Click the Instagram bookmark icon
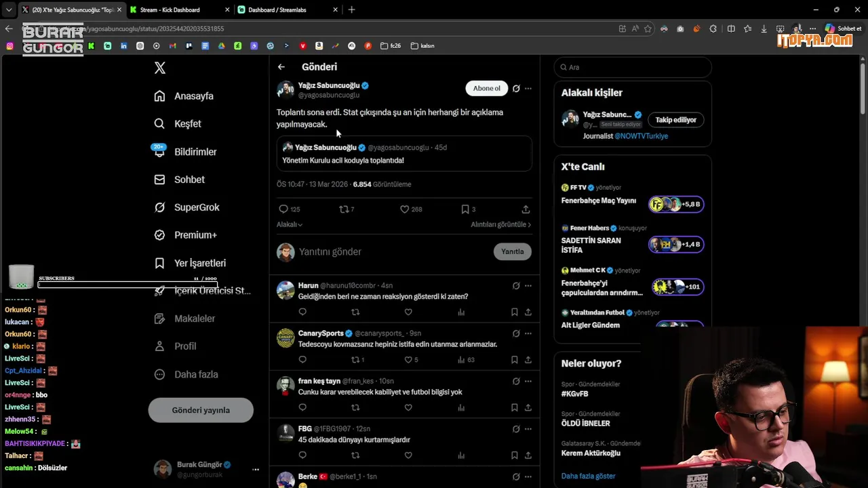The width and height of the screenshot is (868, 488). tap(9, 46)
